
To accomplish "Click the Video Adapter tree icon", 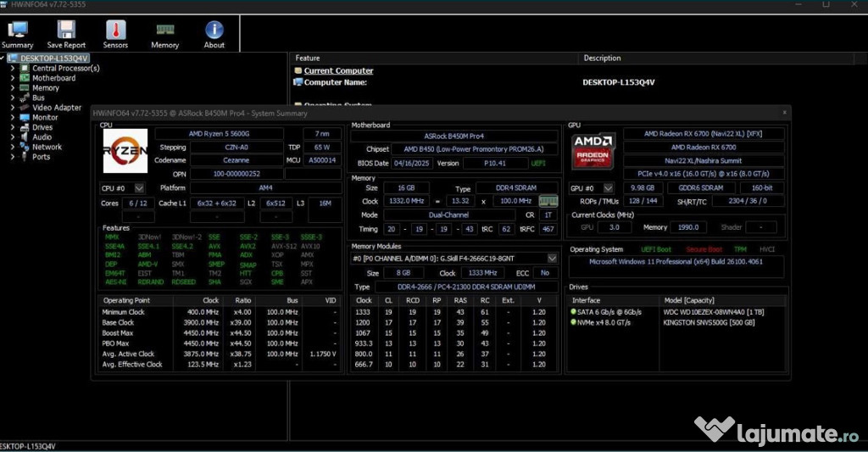I will (25, 108).
